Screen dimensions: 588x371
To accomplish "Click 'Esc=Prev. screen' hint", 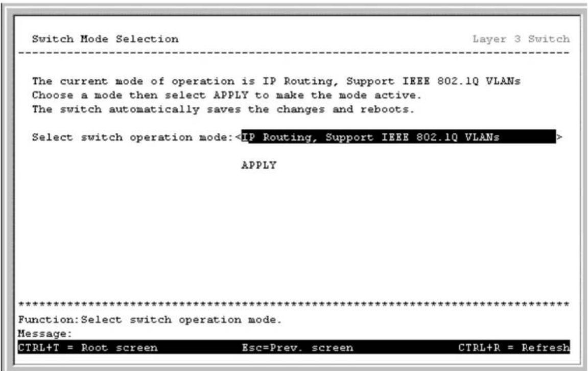I will (x=297, y=347).
